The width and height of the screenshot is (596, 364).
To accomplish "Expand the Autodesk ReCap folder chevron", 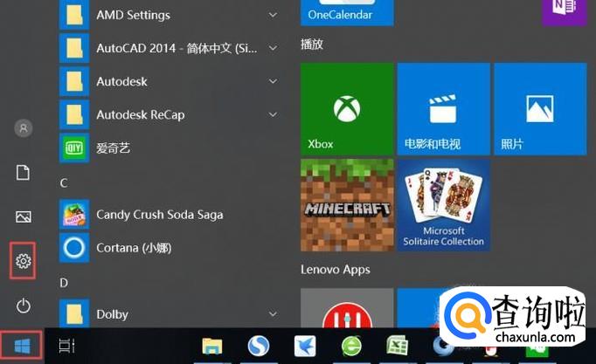I will coord(273,114).
